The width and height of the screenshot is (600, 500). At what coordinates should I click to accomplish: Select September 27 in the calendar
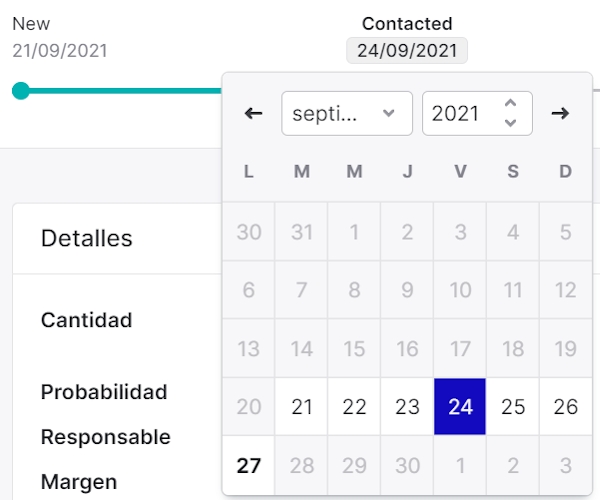pos(249,465)
